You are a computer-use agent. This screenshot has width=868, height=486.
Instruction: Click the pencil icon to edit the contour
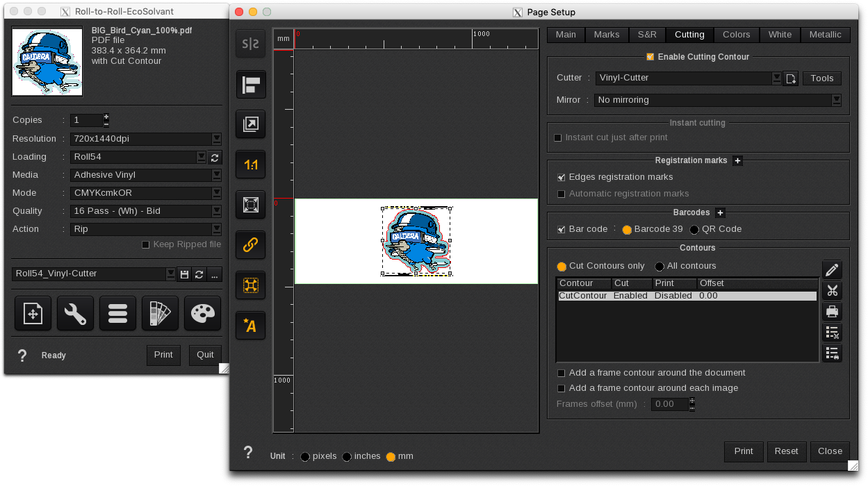coord(832,269)
